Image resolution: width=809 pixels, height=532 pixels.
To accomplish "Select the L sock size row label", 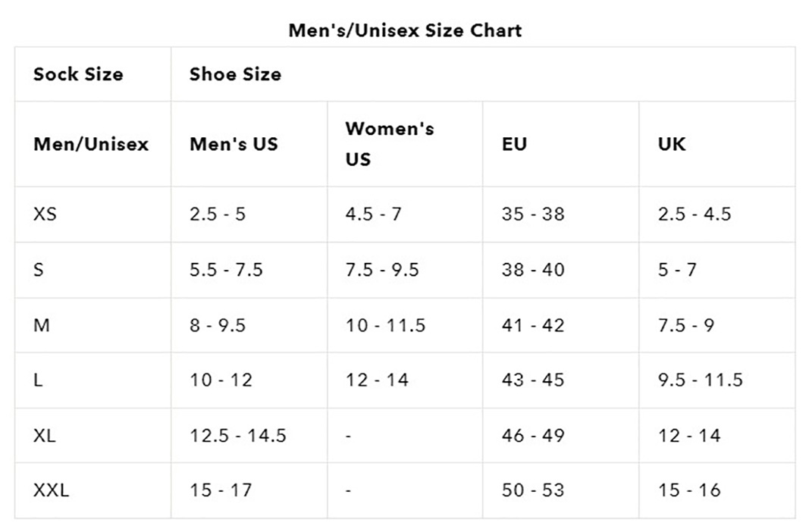I will [38, 380].
